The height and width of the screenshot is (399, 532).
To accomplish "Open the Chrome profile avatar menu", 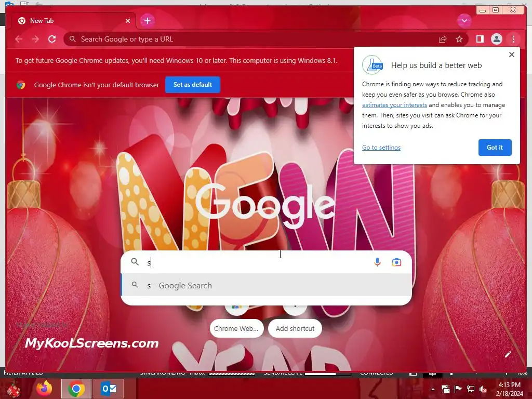I will [496, 39].
